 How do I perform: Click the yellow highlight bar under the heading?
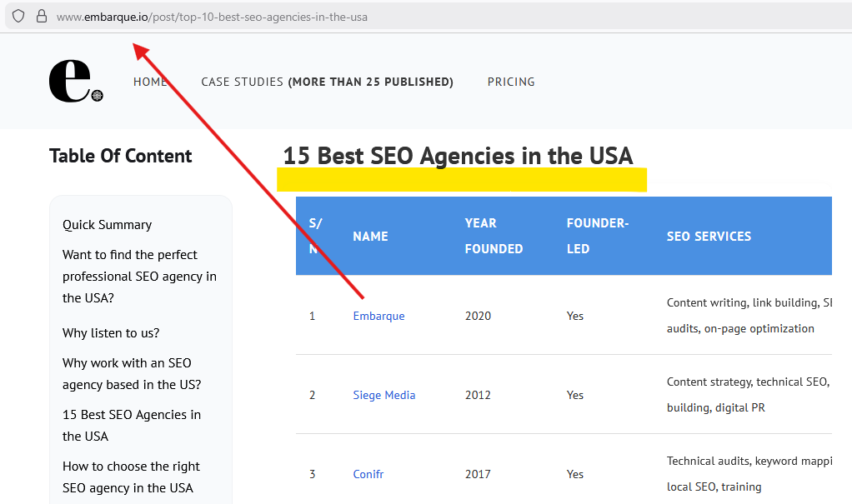tap(461, 179)
